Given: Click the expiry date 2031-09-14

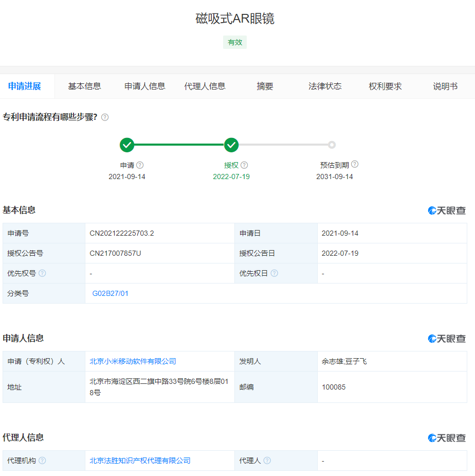Looking at the screenshot, I should point(335,177).
